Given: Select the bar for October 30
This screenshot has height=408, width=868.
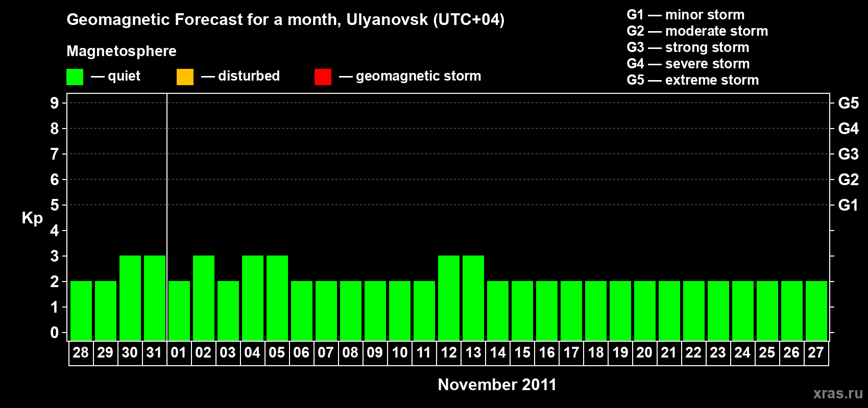Looking at the screenshot, I should [130, 298].
